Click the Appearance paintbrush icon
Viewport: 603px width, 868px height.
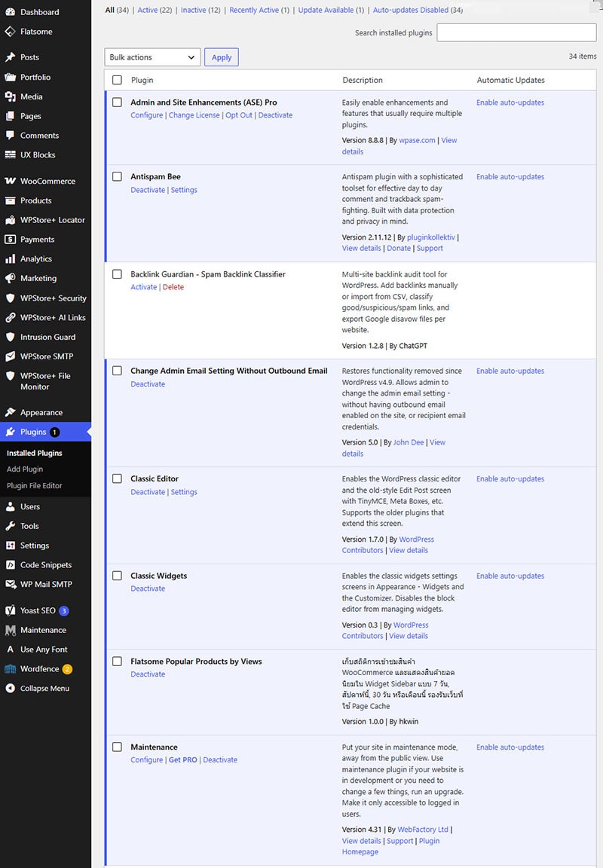click(x=10, y=412)
